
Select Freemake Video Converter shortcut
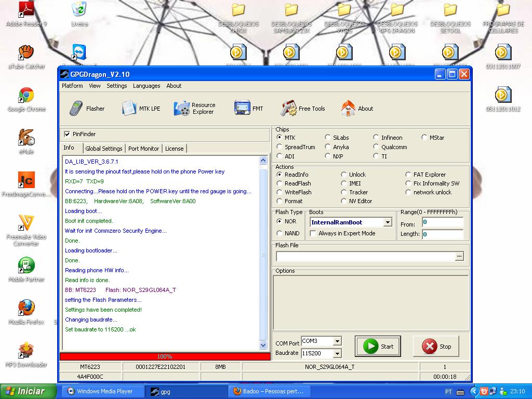coord(26,230)
